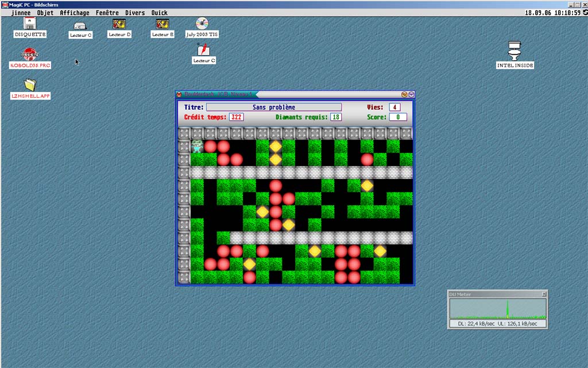Open the Divers menu
This screenshot has height=368, width=588.
coord(135,13)
